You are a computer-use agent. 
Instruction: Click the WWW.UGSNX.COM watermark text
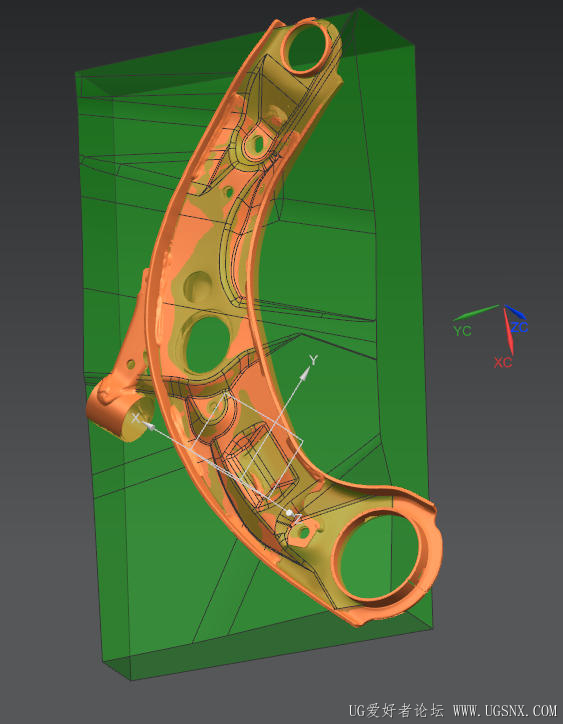coord(505,710)
